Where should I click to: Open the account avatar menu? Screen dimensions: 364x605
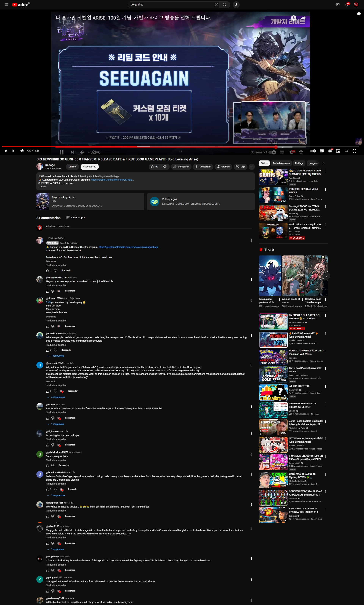click(356, 5)
